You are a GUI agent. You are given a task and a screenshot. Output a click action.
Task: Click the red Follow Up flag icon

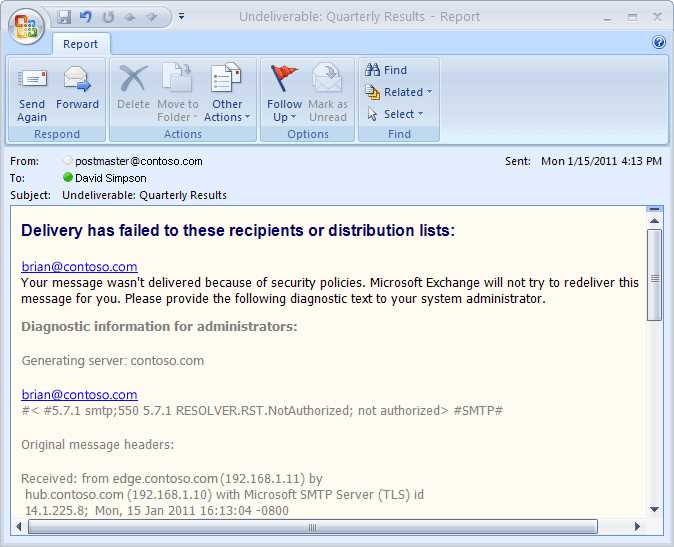point(284,78)
